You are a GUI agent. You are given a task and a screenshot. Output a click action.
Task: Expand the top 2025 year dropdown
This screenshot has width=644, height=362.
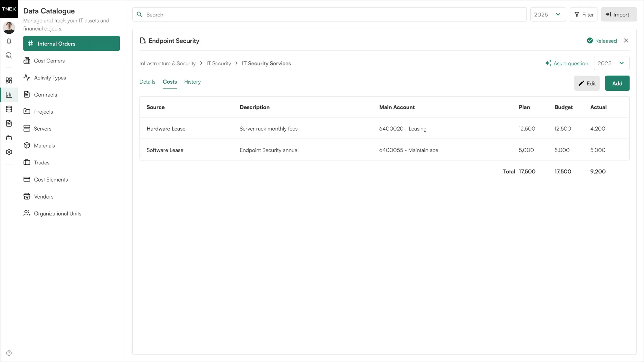pyautogui.click(x=548, y=14)
